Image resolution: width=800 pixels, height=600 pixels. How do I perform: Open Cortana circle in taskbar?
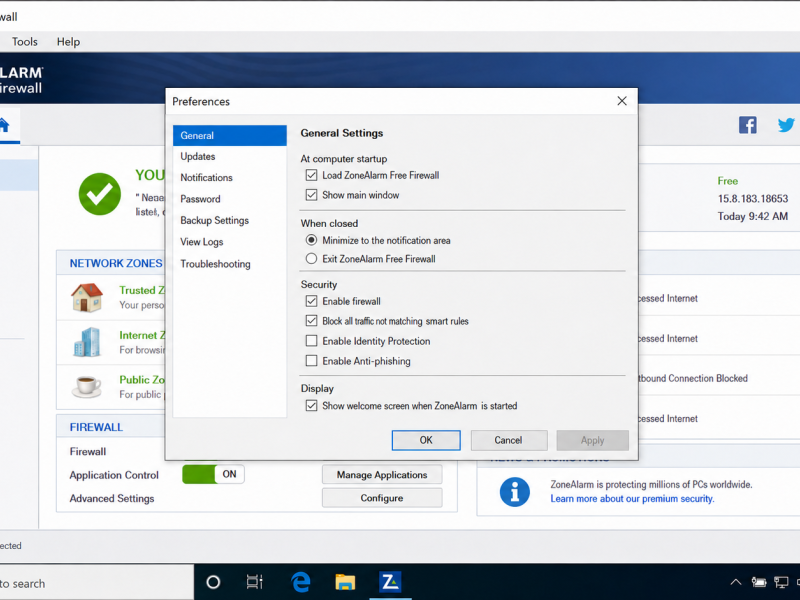click(213, 582)
